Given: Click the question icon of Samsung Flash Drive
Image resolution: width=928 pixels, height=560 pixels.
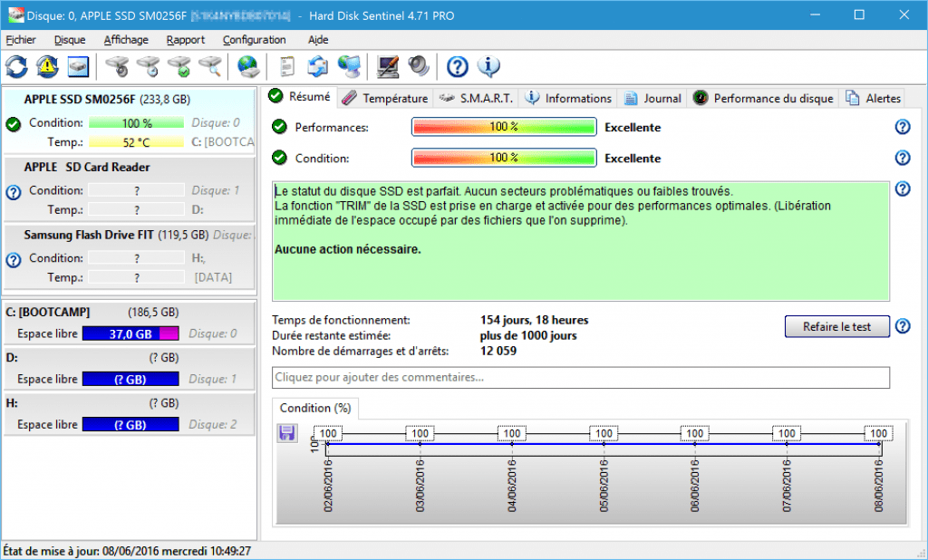Looking at the screenshot, I should pyautogui.click(x=13, y=260).
